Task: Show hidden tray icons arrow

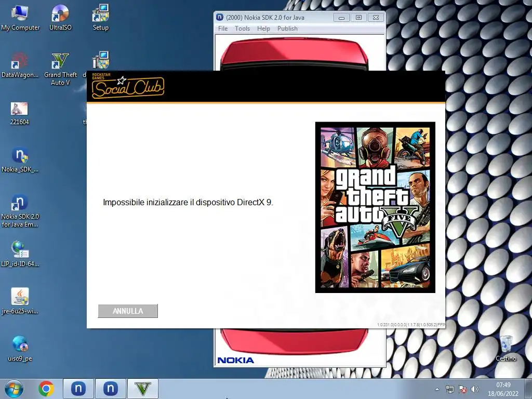Action: pyautogui.click(x=437, y=389)
